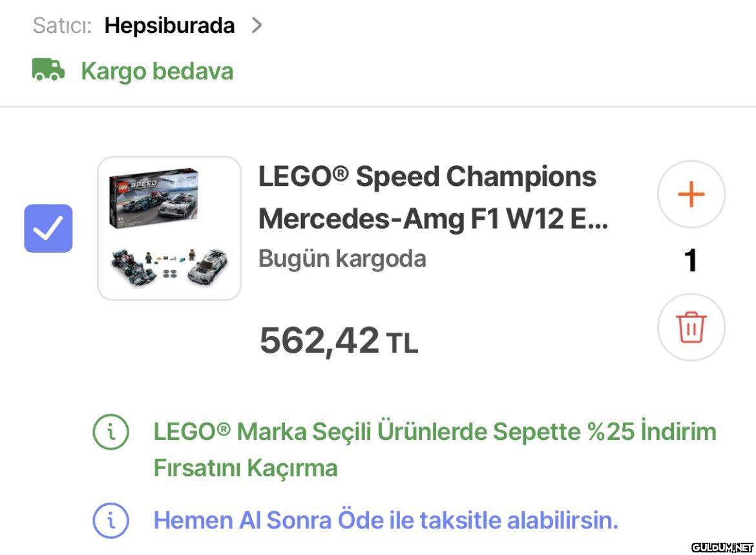Open LEGO %25 İndirim campaign text
This screenshot has height=555, width=756.
coord(434,448)
